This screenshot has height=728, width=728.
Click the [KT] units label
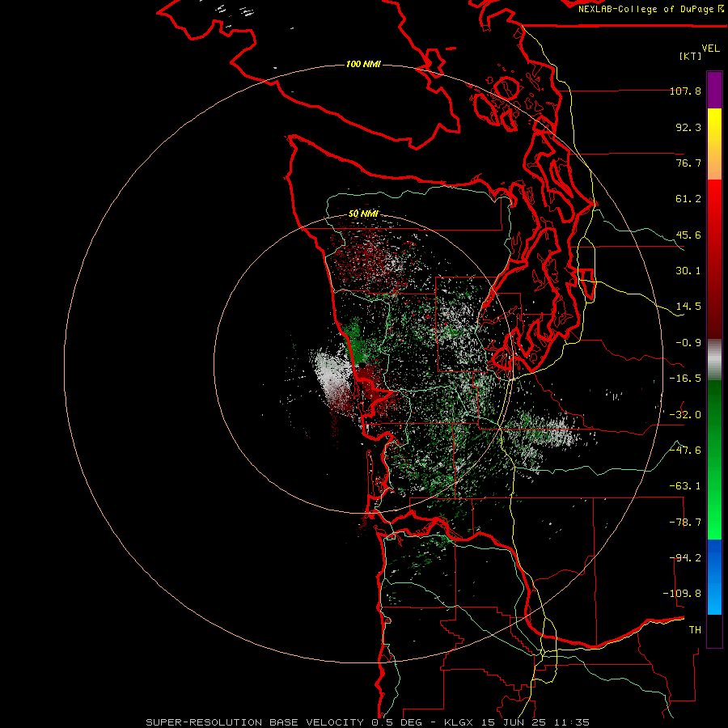[x=691, y=56]
